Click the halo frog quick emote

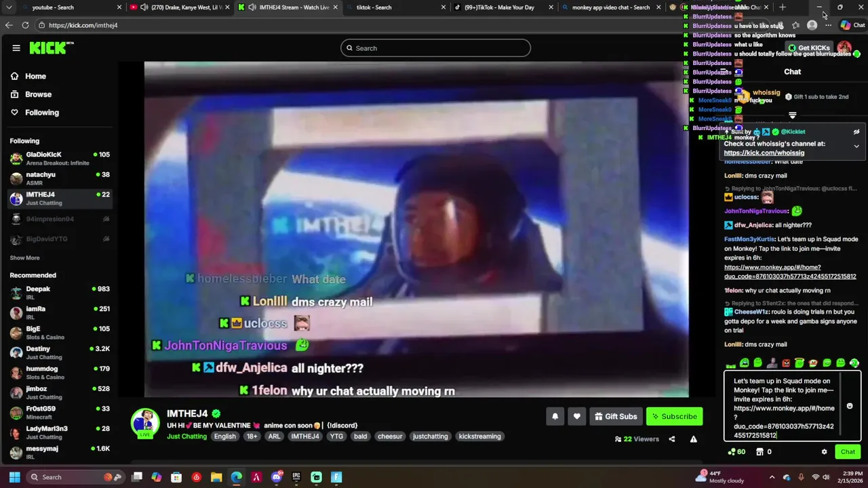pos(800,363)
